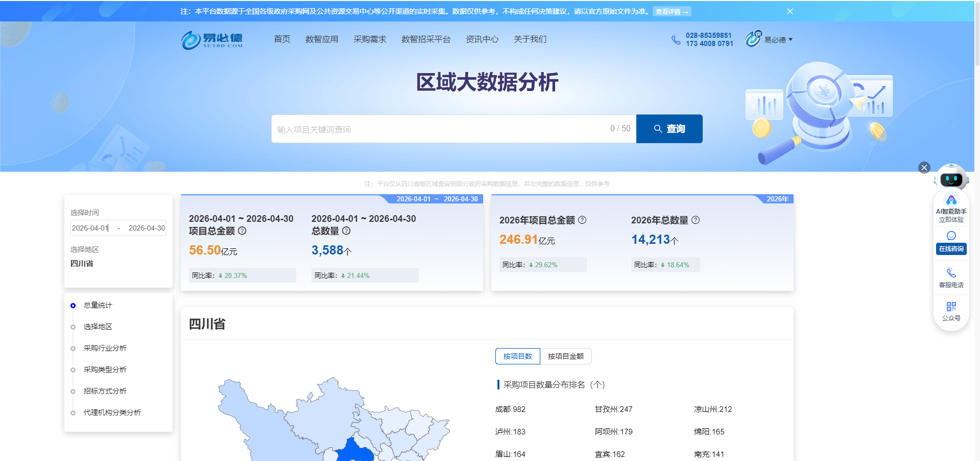The height and width of the screenshot is (461, 980).
Task: Click the 公众号 QR code icon
Action: 951,307
